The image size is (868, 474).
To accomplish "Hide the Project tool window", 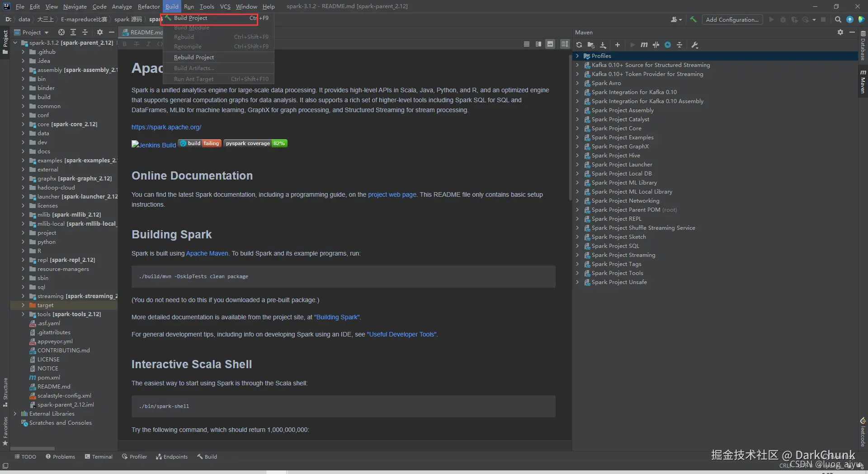I will pyautogui.click(x=112, y=32).
